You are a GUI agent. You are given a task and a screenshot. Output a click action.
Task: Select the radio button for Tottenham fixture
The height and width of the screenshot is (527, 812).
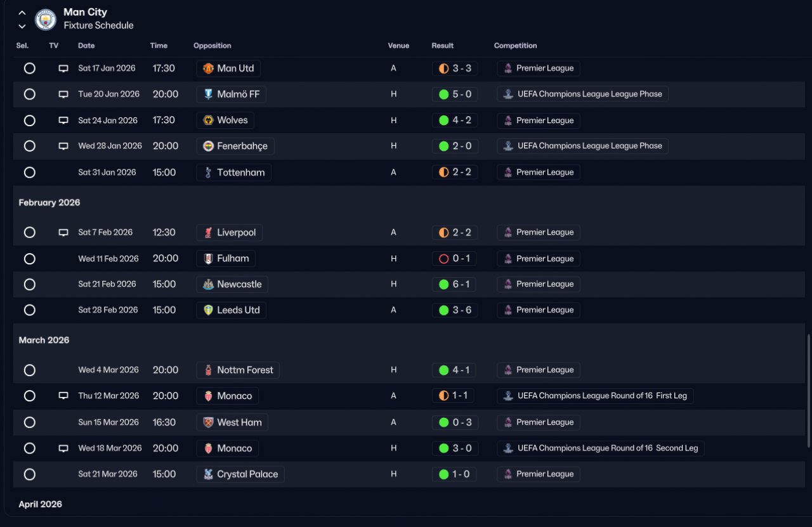pyautogui.click(x=29, y=172)
